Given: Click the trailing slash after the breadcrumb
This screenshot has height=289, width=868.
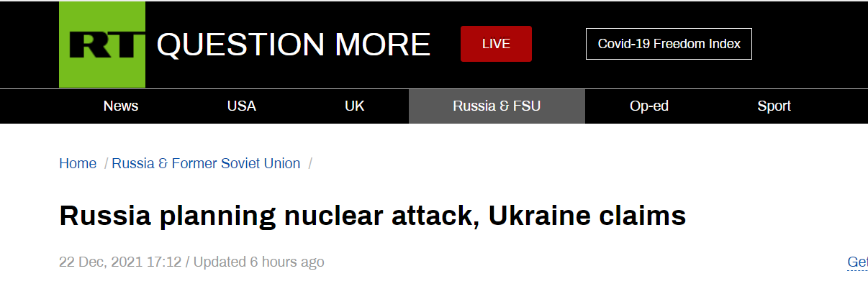Looking at the screenshot, I should (x=310, y=164).
